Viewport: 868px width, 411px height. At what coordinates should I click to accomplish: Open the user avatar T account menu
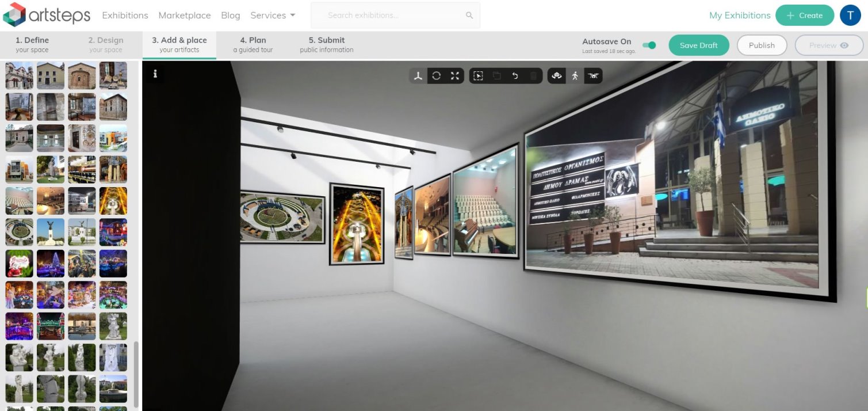point(850,16)
